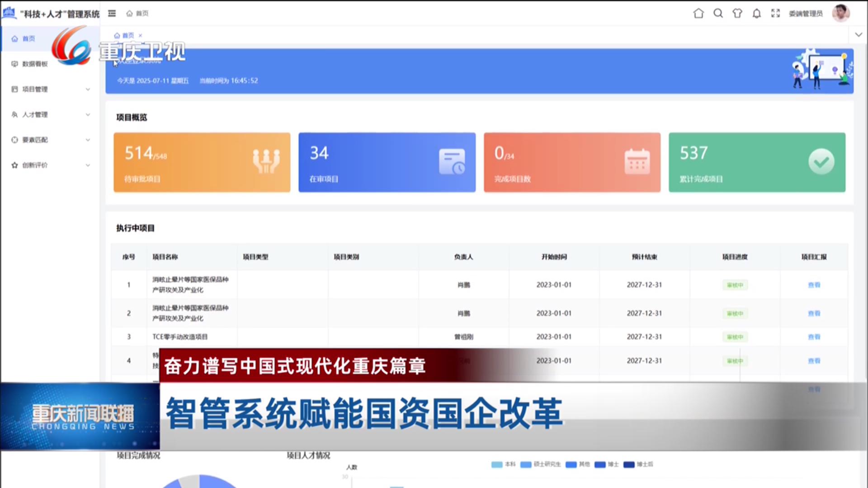Viewport: 868px width, 488px height.
Task: Click the theme shirt icon
Action: (737, 14)
